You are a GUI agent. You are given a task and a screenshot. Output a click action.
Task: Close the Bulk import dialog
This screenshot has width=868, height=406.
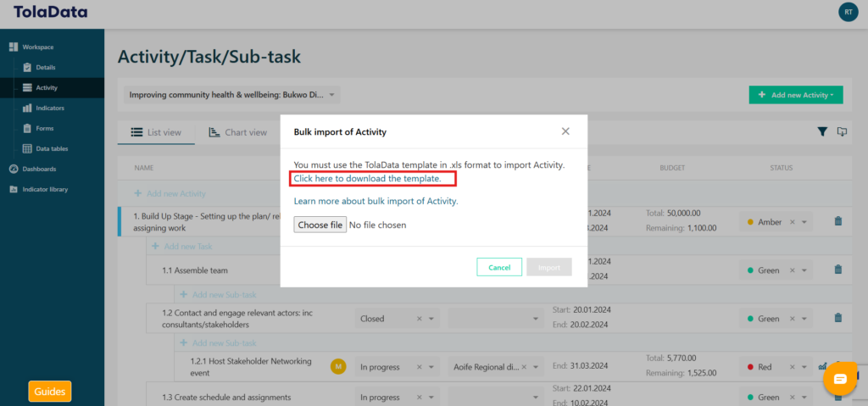pyautogui.click(x=565, y=131)
